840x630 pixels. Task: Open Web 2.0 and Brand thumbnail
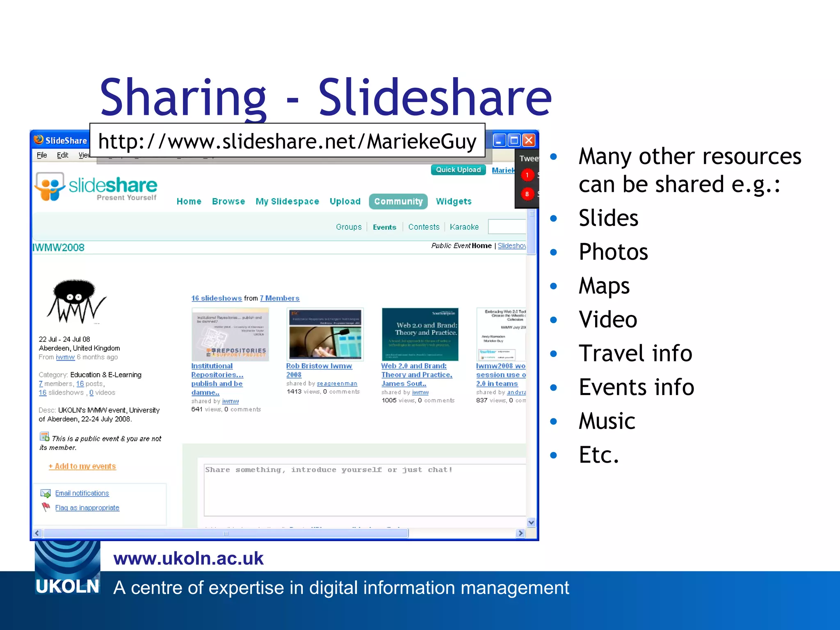pos(420,335)
